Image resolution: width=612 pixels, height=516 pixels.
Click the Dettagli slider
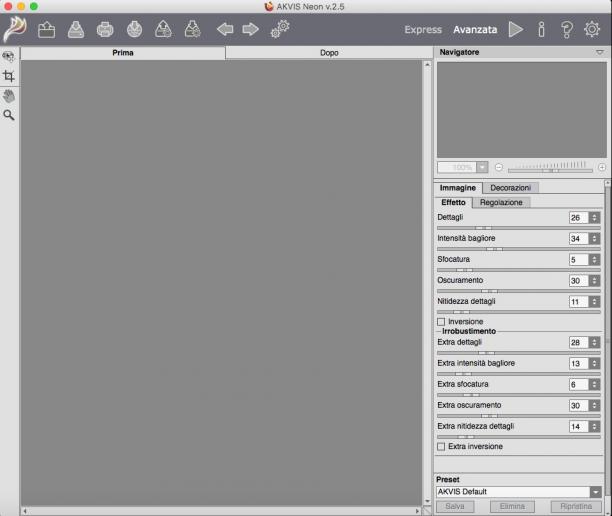pos(519,228)
